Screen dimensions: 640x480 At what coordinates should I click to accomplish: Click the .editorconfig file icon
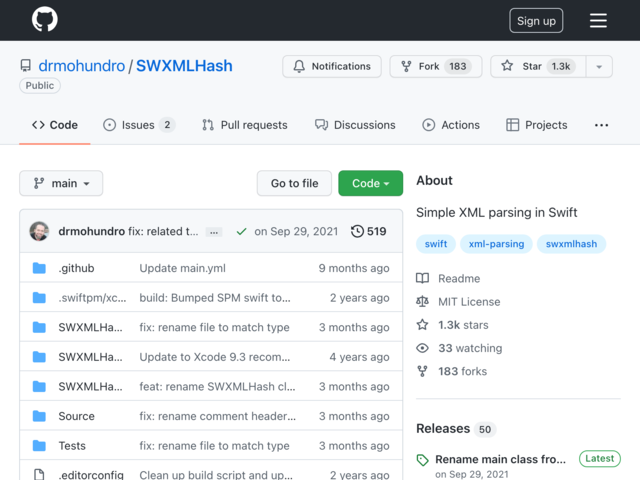pyautogui.click(x=39, y=474)
